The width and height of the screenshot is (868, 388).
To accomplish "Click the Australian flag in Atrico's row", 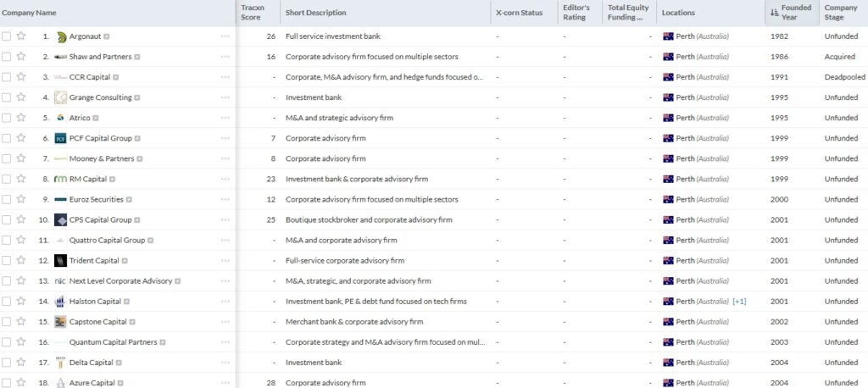I will [x=668, y=118].
